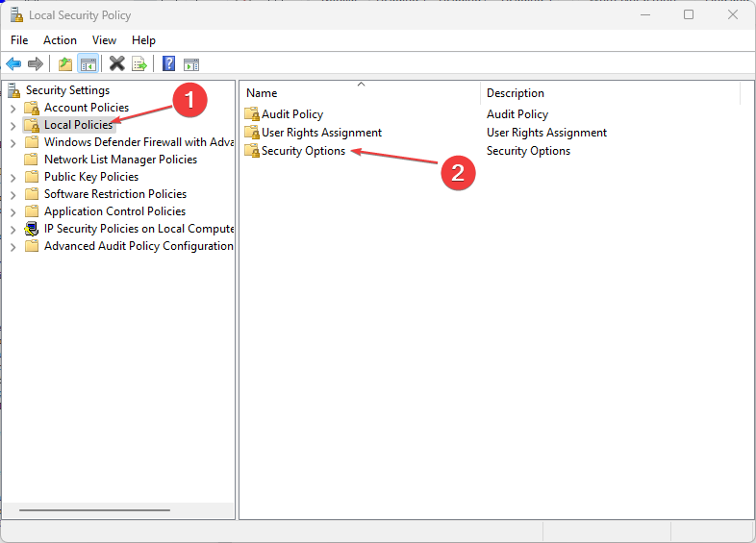Click the Delete X toolbar icon
This screenshot has width=756, height=543.
click(x=116, y=63)
